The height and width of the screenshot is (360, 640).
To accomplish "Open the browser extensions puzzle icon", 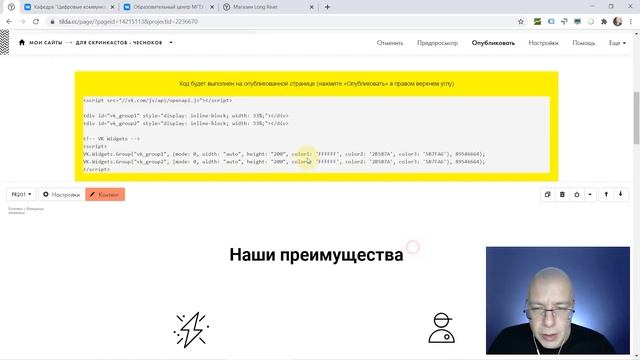I will click(x=604, y=22).
